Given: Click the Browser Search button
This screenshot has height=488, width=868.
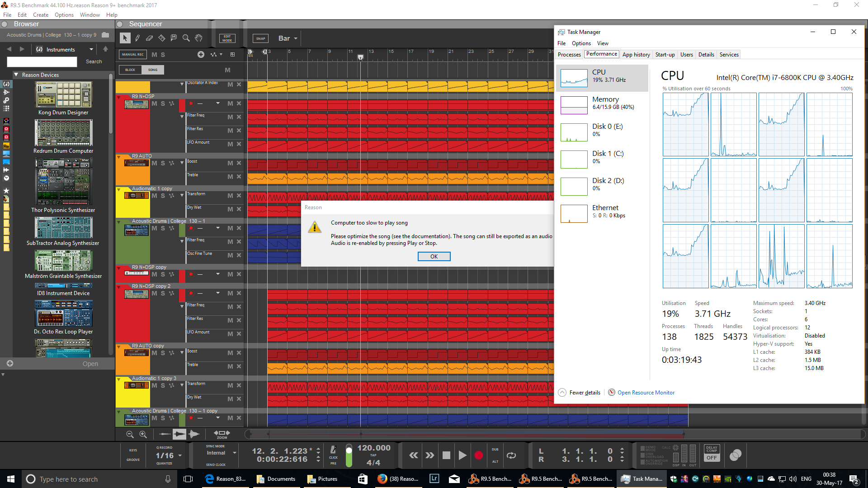Looking at the screenshot, I should coord(94,61).
